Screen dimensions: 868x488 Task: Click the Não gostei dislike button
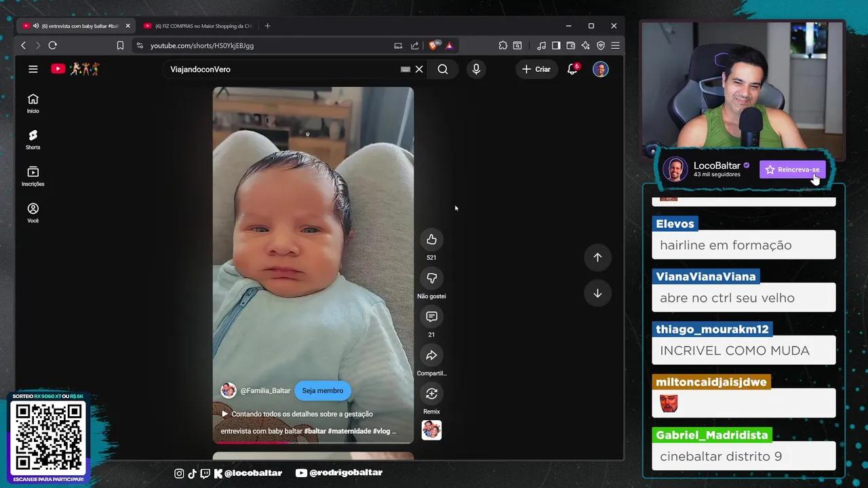click(431, 278)
